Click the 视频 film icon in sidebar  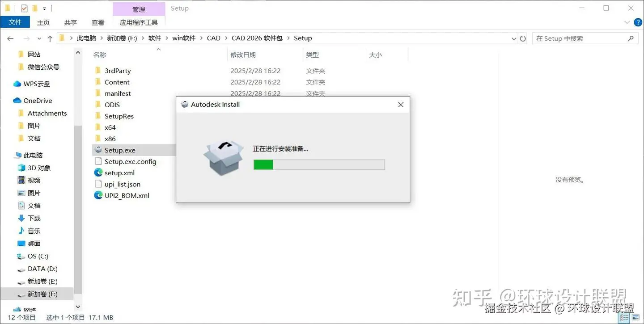[21, 181]
